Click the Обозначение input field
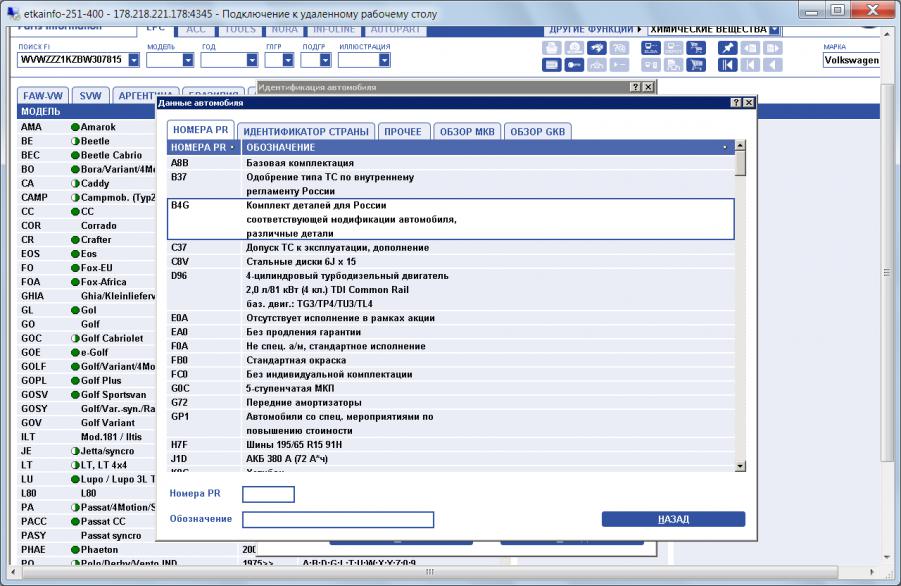The width and height of the screenshot is (901, 586). pyautogui.click(x=338, y=520)
